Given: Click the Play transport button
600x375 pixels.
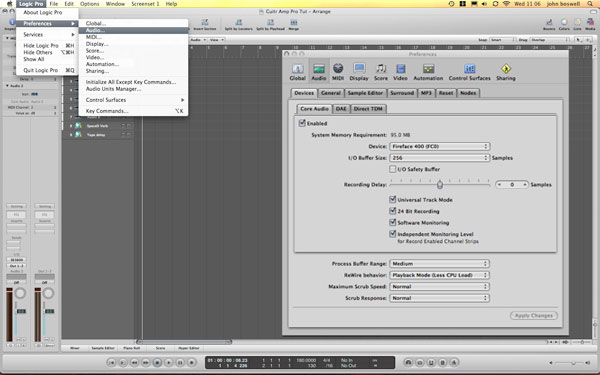Looking at the screenshot, I should point(168,362).
